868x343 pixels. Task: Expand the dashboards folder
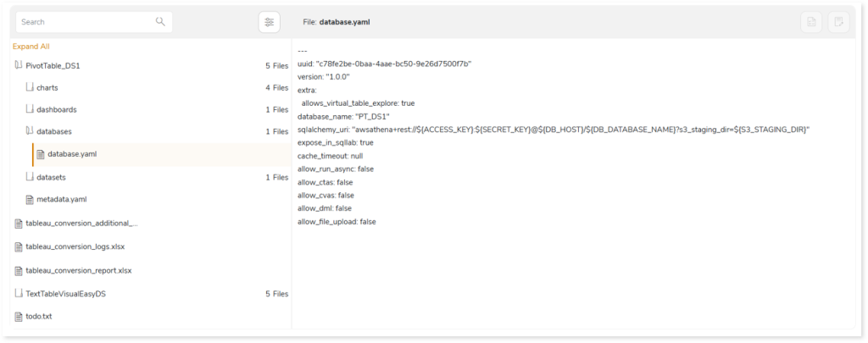click(x=30, y=109)
